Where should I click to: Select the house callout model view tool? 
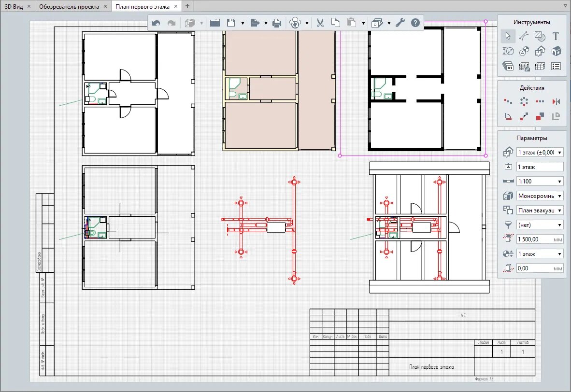(540, 51)
